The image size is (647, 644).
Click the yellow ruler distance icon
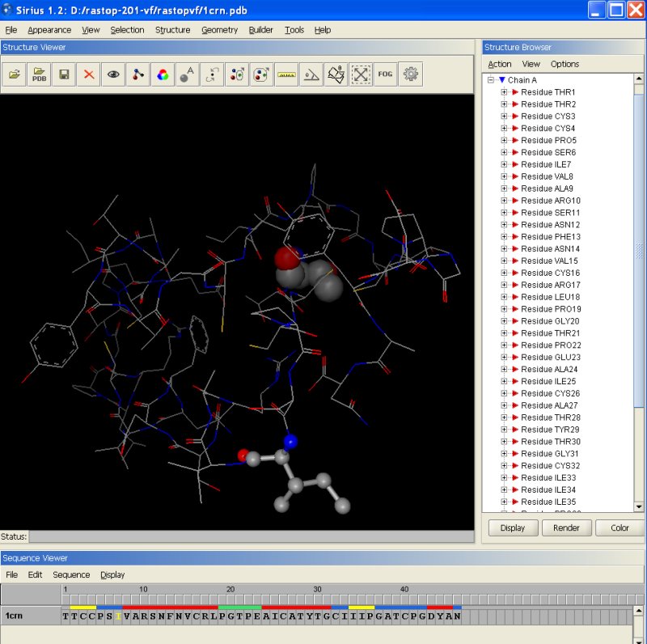point(286,74)
